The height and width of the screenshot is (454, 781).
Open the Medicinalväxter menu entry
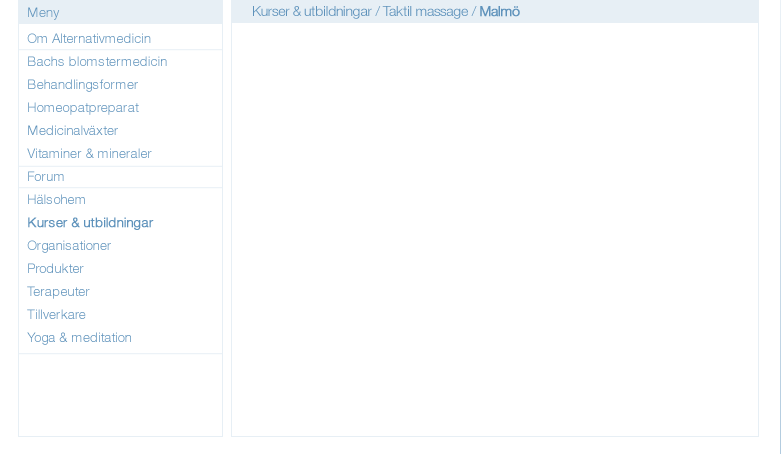tap(72, 131)
